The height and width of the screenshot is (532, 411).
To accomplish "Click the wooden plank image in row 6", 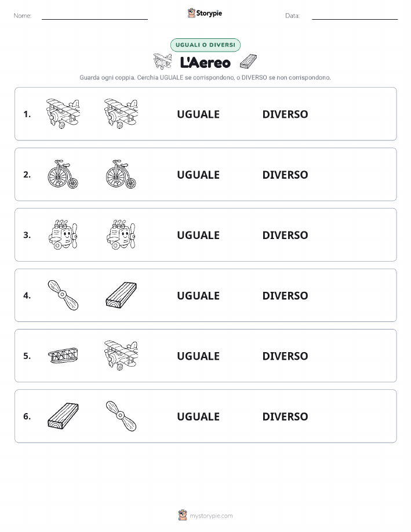I will pos(63,416).
